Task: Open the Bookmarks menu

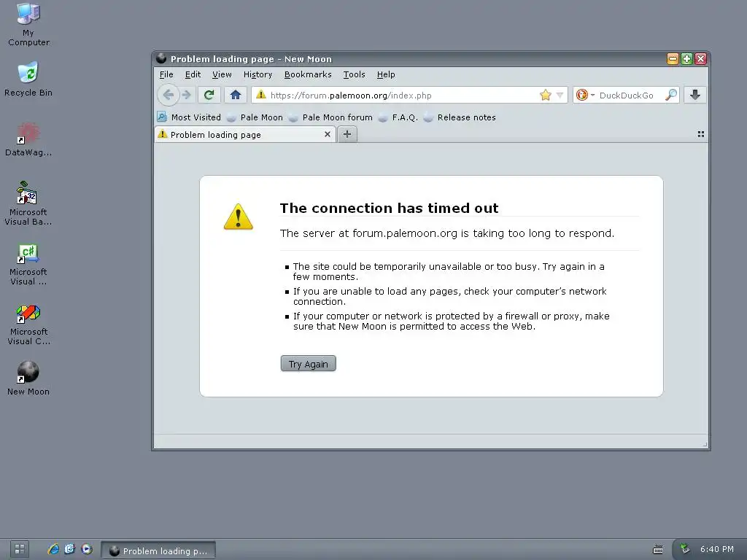Action: click(308, 74)
